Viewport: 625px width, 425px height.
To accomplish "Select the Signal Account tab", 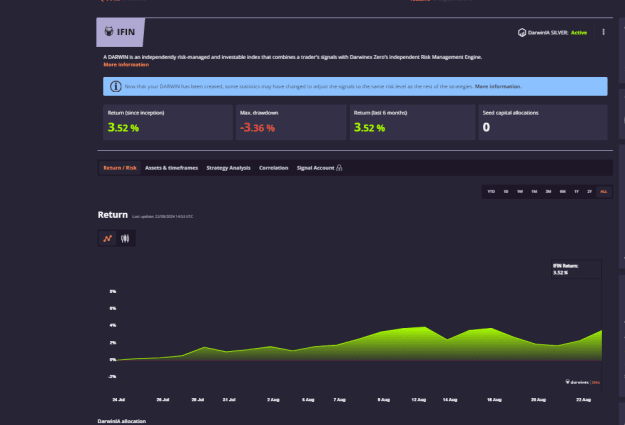I will [319, 168].
